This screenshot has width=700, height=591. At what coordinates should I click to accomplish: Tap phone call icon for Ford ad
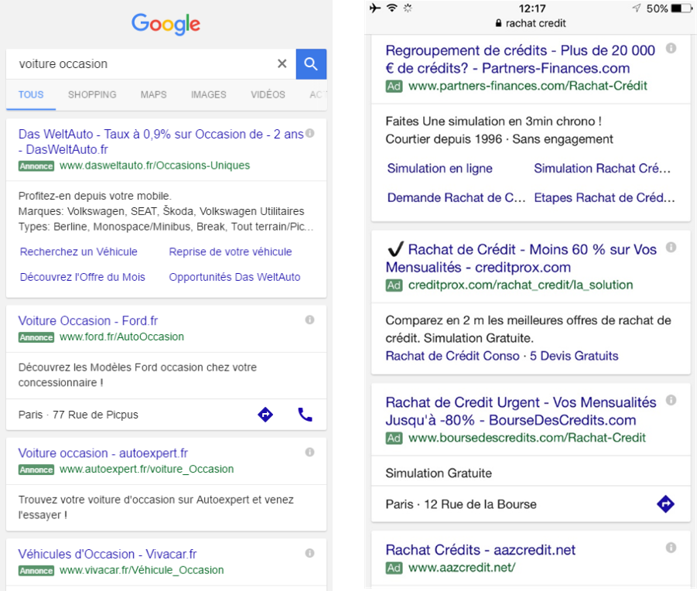point(306,414)
